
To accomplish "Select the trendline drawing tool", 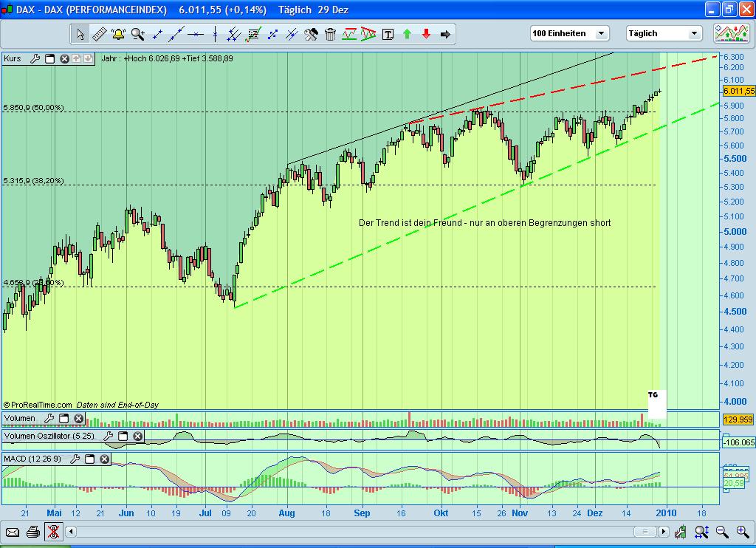I will pos(176,33).
